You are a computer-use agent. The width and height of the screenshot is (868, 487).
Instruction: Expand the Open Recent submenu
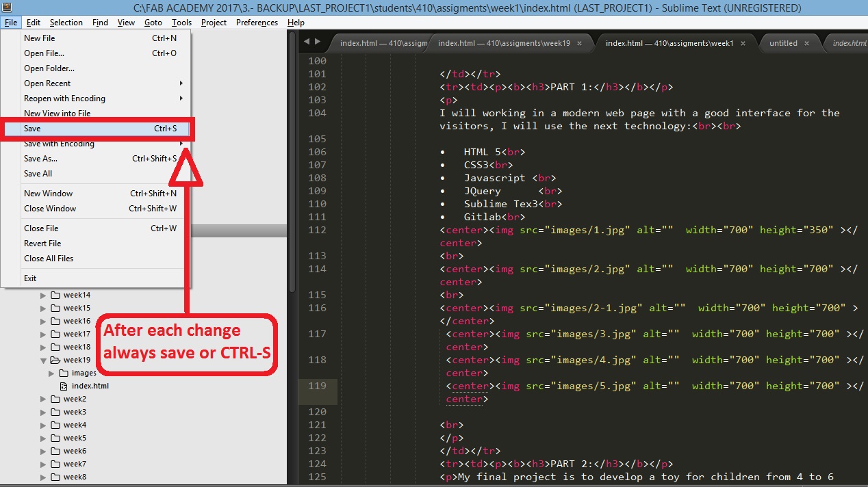pos(96,83)
